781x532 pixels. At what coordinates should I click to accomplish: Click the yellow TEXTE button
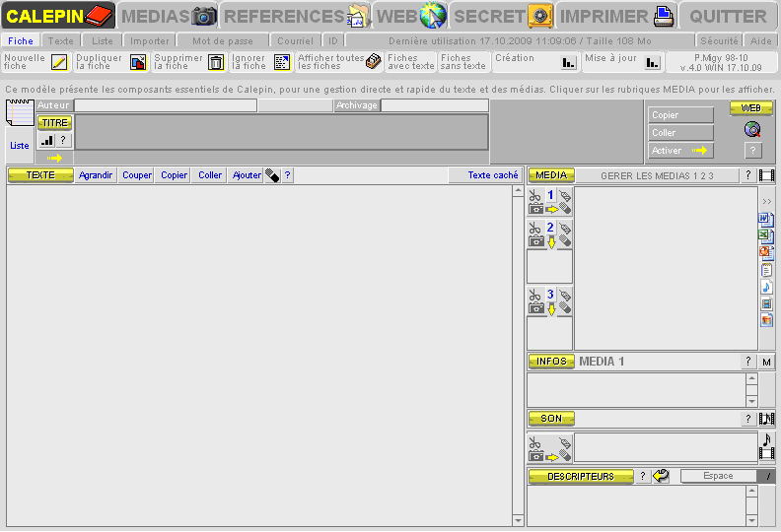tap(40, 175)
